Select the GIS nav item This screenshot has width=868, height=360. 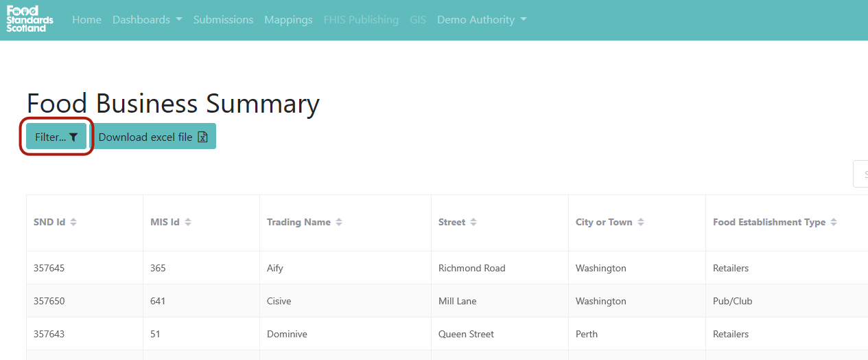[418, 20]
